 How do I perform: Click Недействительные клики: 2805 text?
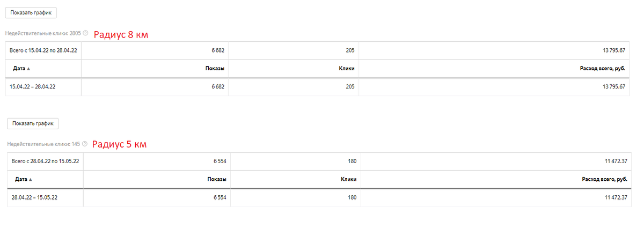click(x=43, y=33)
